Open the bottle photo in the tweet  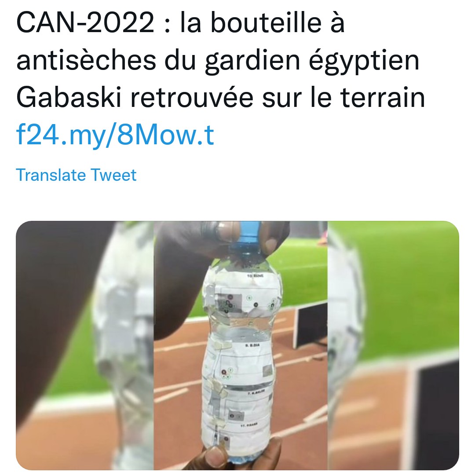tap(237, 345)
